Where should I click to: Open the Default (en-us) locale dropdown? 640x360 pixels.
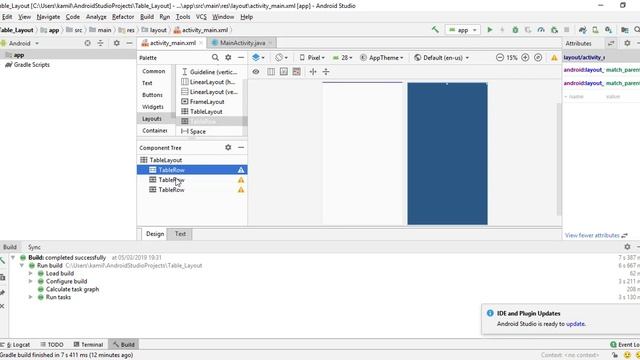442,58
